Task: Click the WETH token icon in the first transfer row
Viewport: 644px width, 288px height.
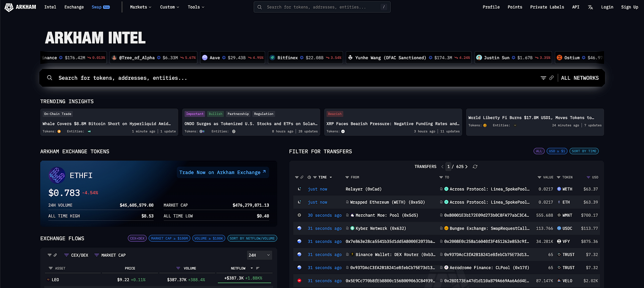Action: coord(559,189)
